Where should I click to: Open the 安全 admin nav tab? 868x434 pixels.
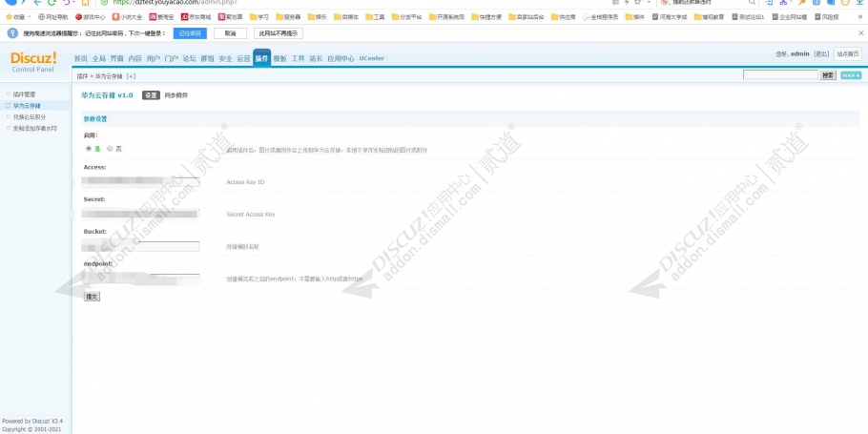point(225,58)
